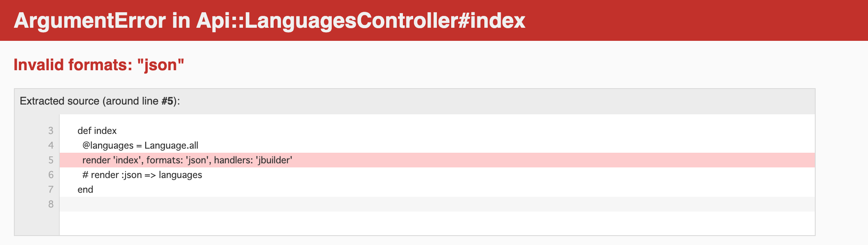Click line number 3 in the gutter
868x245 pixels.
[51, 131]
